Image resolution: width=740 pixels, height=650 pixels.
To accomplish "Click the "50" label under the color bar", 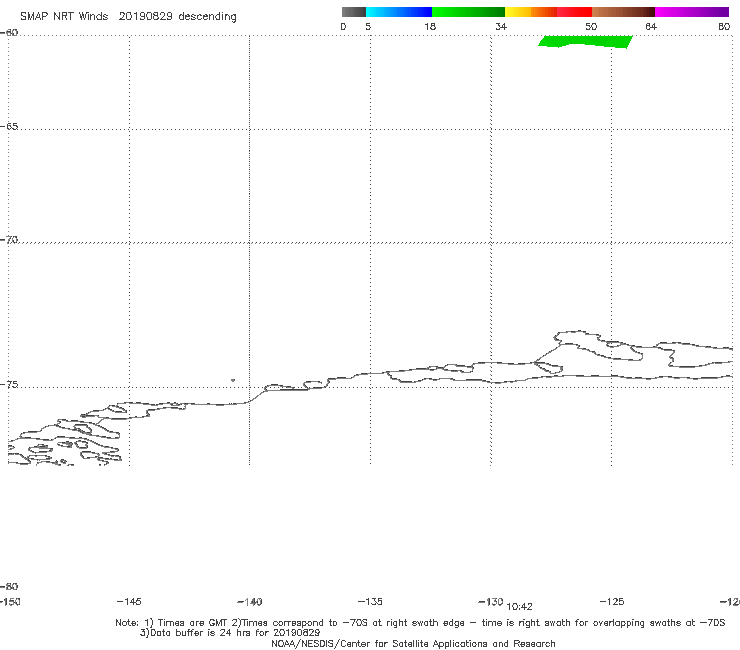I will pos(591,26).
